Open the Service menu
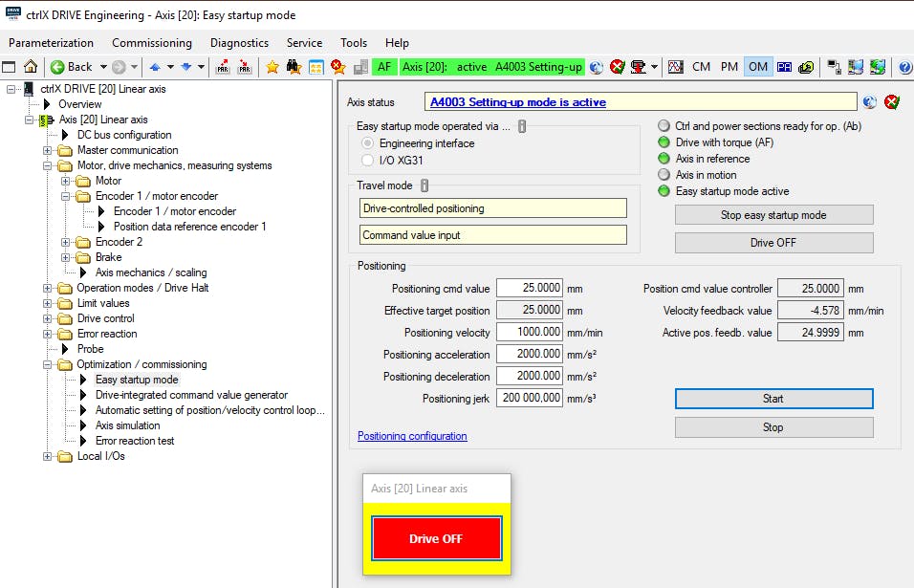 (x=304, y=43)
